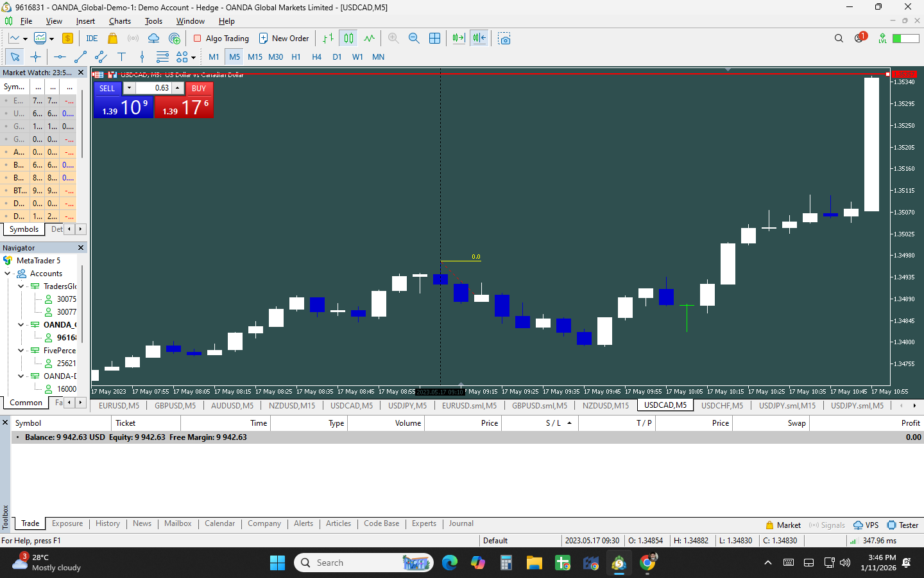Draw a vertical line on chart
The height and width of the screenshot is (578, 924).
click(142, 57)
